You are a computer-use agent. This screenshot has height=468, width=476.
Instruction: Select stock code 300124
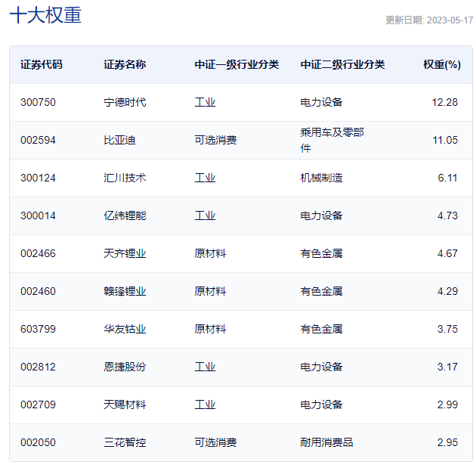point(38,178)
